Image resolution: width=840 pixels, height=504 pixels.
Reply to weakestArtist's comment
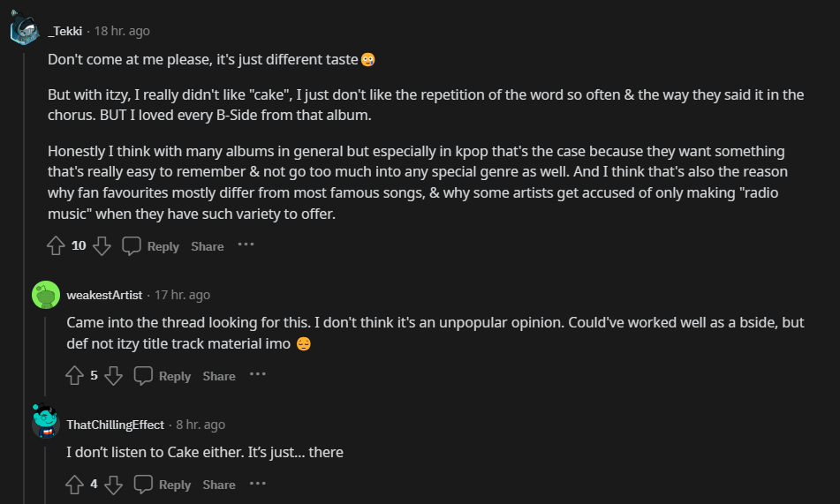tap(163, 376)
